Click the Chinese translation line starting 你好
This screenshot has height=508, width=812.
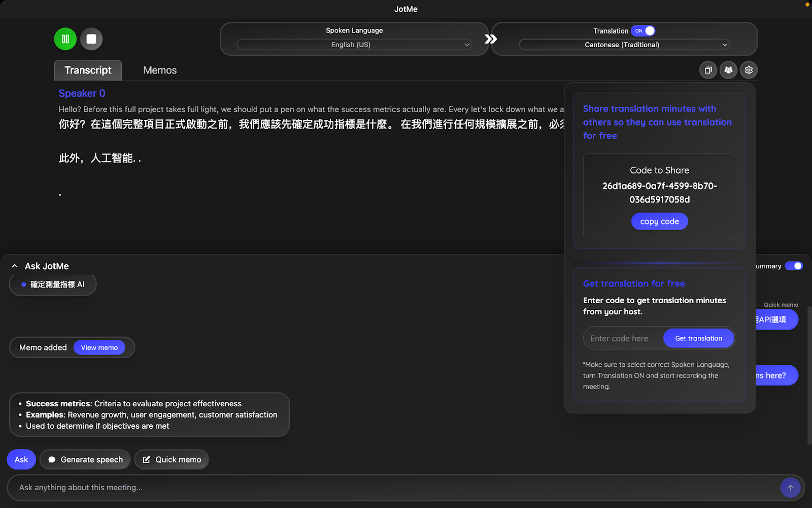pyautogui.click(x=311, y=124)
